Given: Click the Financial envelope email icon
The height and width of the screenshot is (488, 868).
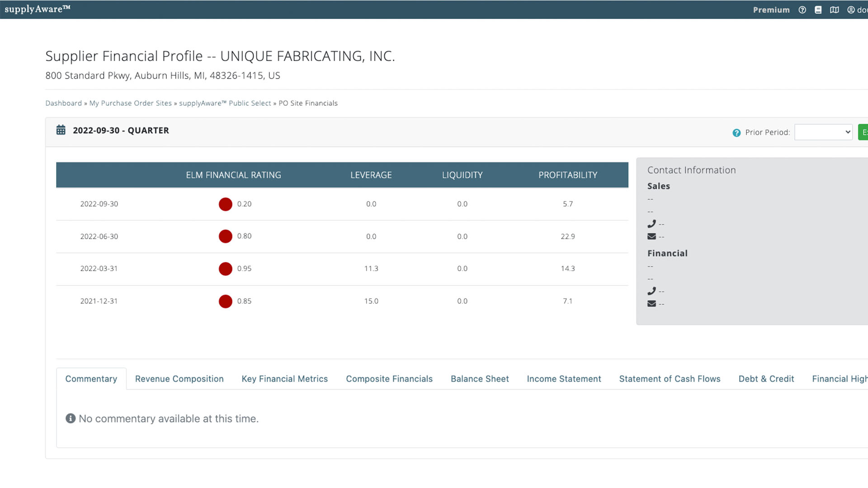Looking at the screenshot, I should pyautogui.click(x=651, y=304).
